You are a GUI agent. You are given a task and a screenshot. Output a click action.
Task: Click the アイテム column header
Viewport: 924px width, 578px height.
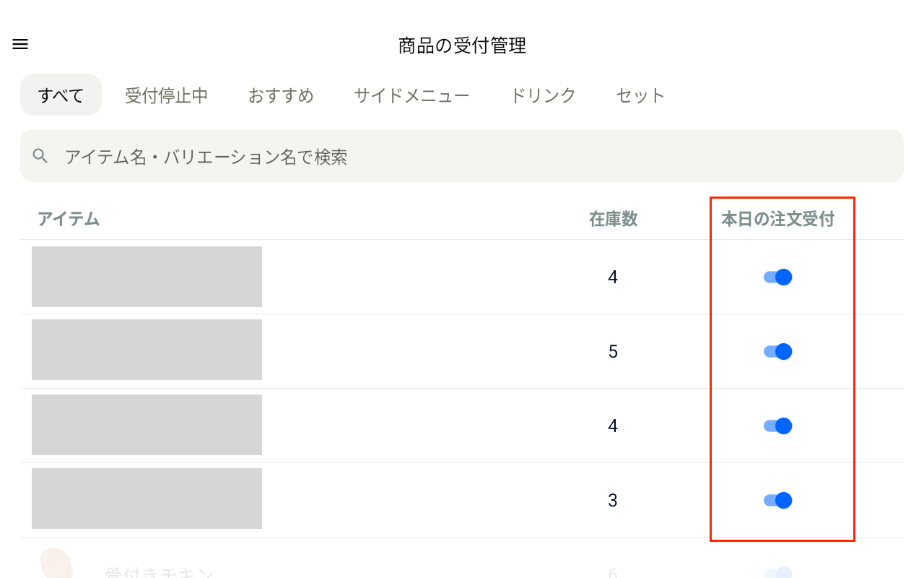(69, 219)
